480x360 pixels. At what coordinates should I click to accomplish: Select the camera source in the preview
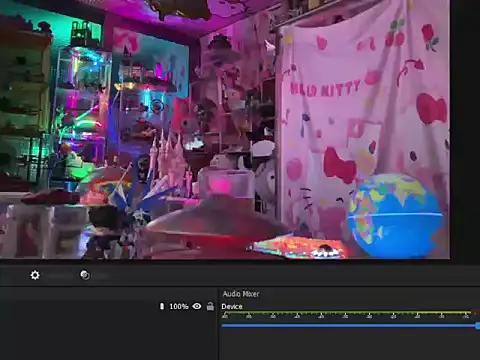(225, 129)
